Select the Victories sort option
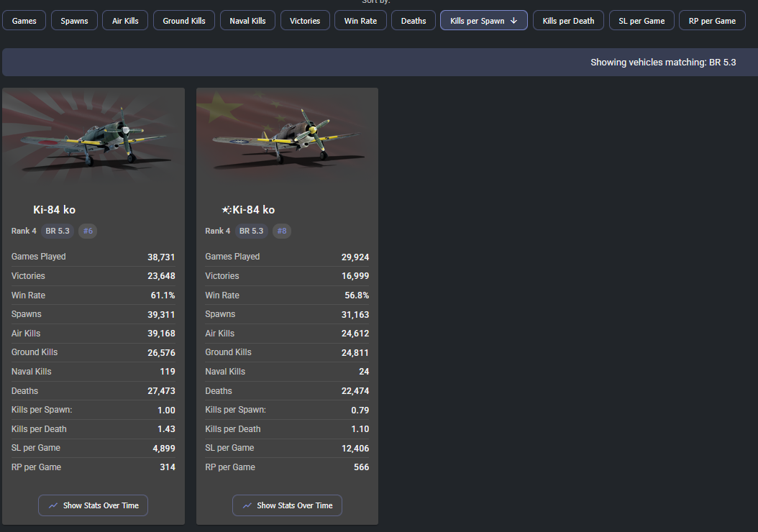This screenshot has width=758, height=532. pyautogui.click(x=305, y=21)
